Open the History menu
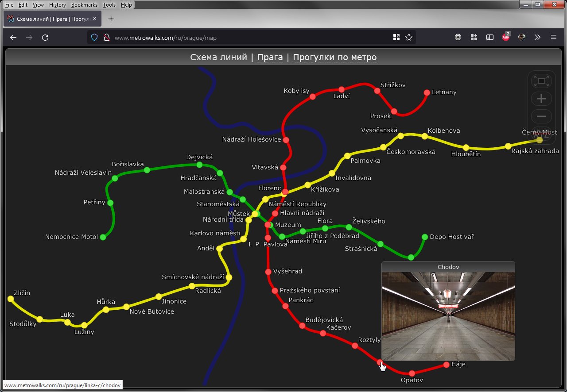This screenshot has width=567, height=392. pos(58,5)
